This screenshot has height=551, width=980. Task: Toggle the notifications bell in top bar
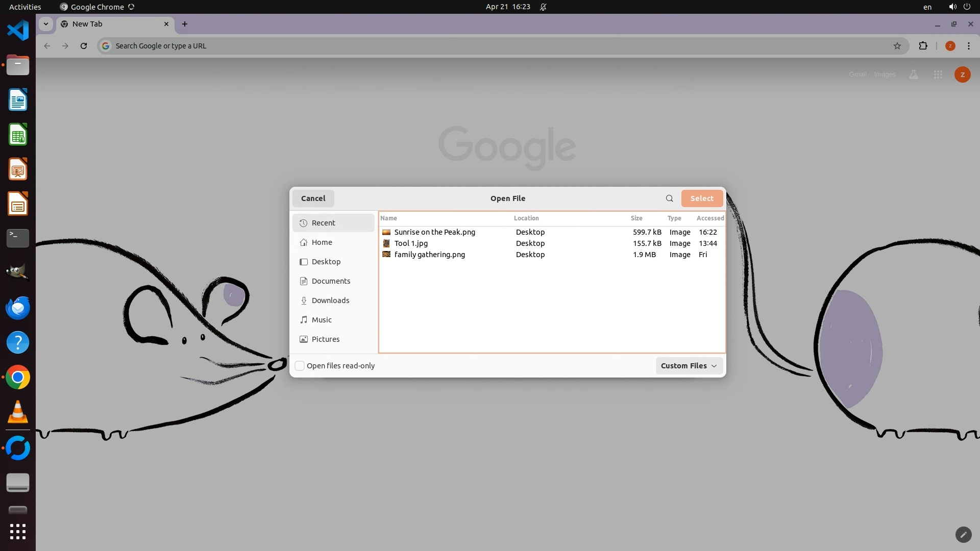[543, 7]
